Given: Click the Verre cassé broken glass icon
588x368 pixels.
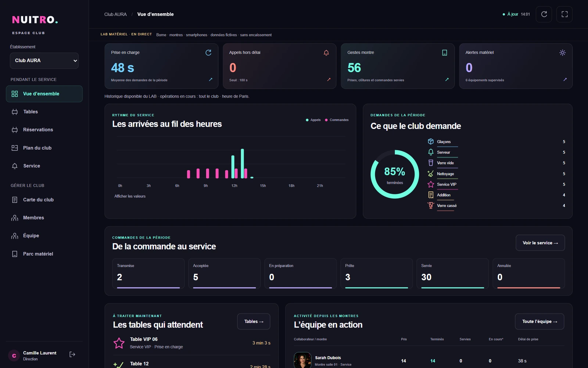Looking at the screenshot, I should [431, 205].
